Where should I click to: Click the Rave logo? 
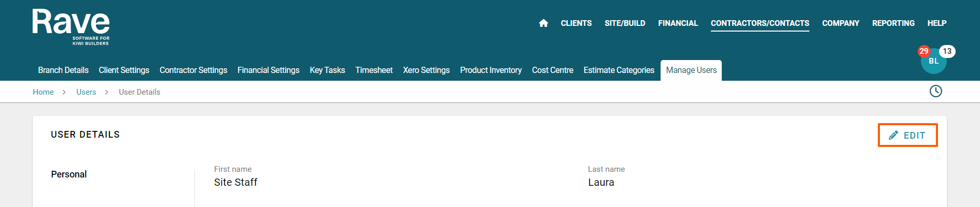[71, 27]
